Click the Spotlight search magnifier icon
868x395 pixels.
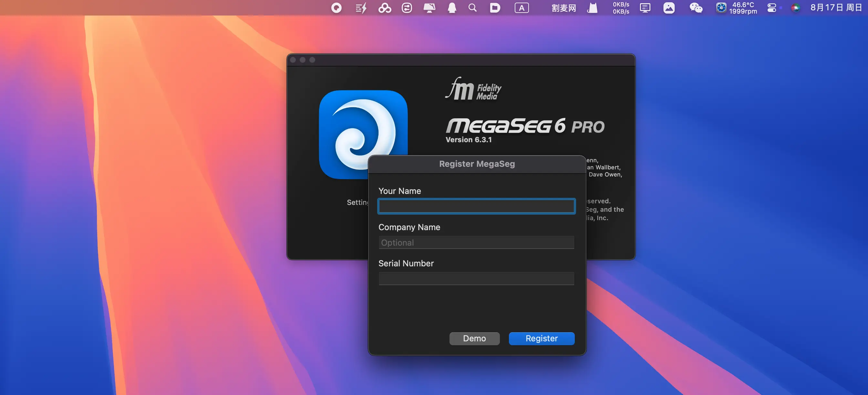tap(472, 8)
